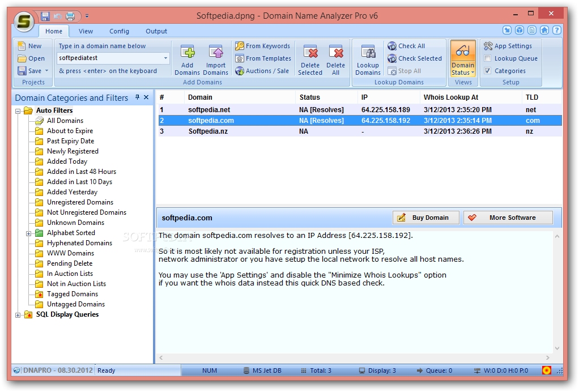Open an existing project file
Viewport: 579px width, 392px height.
(x=31, y=58)
